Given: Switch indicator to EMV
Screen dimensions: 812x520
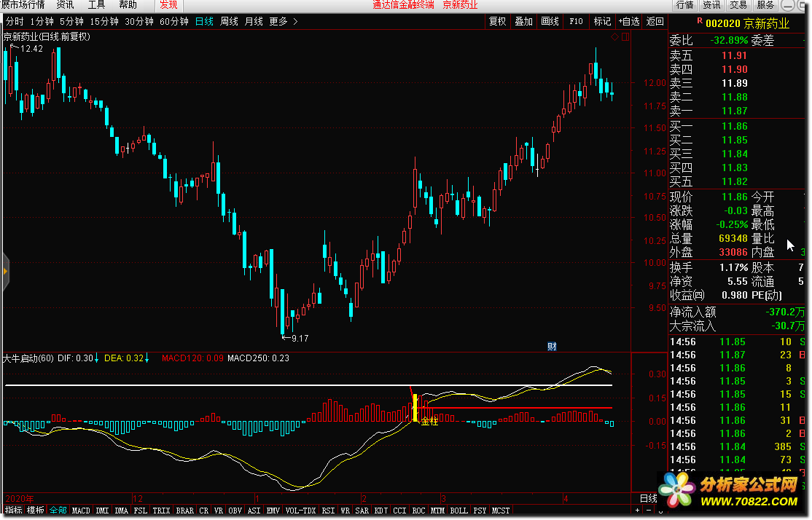Looking at the screenshot, I should [x=273, y=511].
